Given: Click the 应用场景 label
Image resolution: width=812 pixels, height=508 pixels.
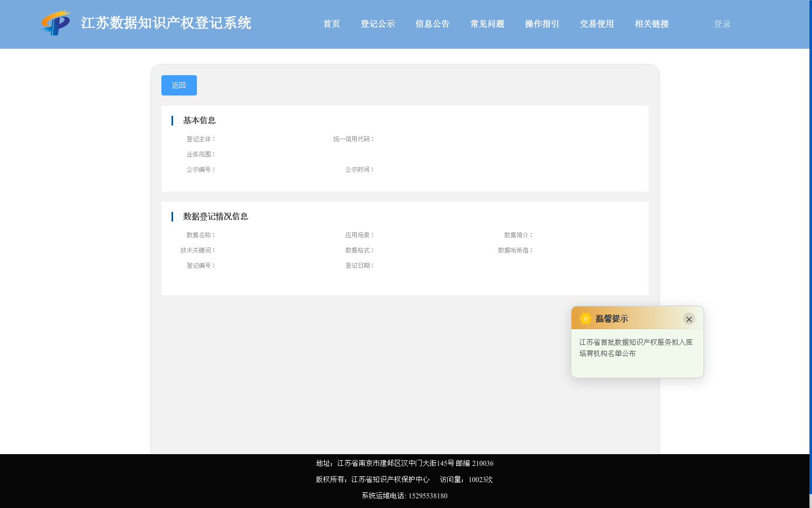Looking at the screenshot, I should point(360,235).
